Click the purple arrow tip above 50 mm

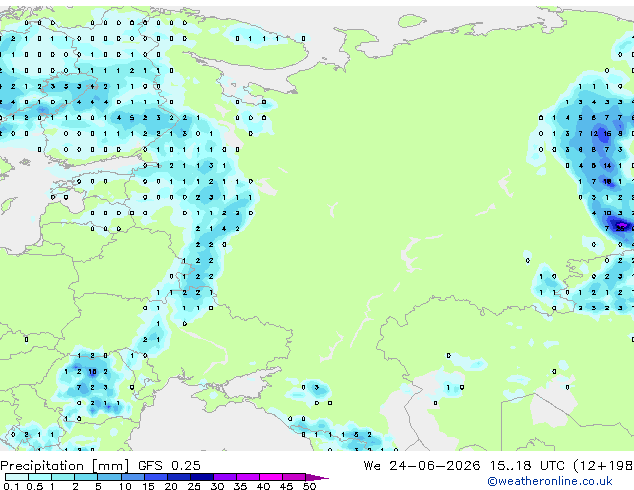(x=317, y=477)
